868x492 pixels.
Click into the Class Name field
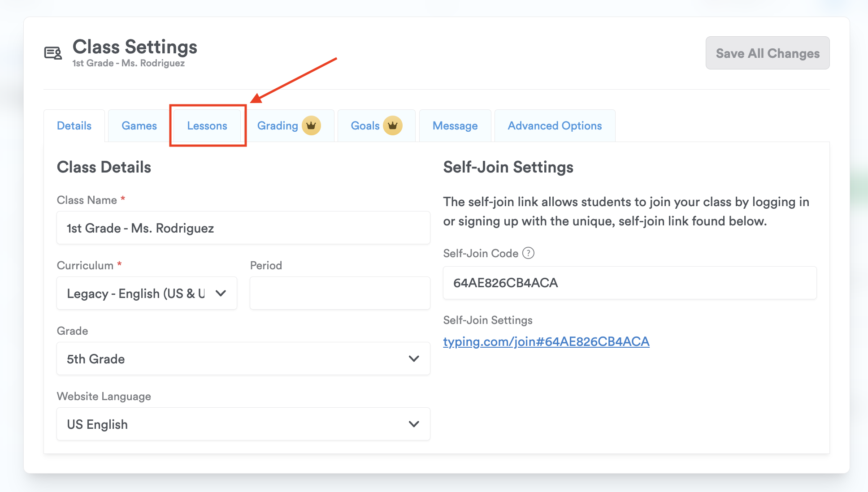243,228
